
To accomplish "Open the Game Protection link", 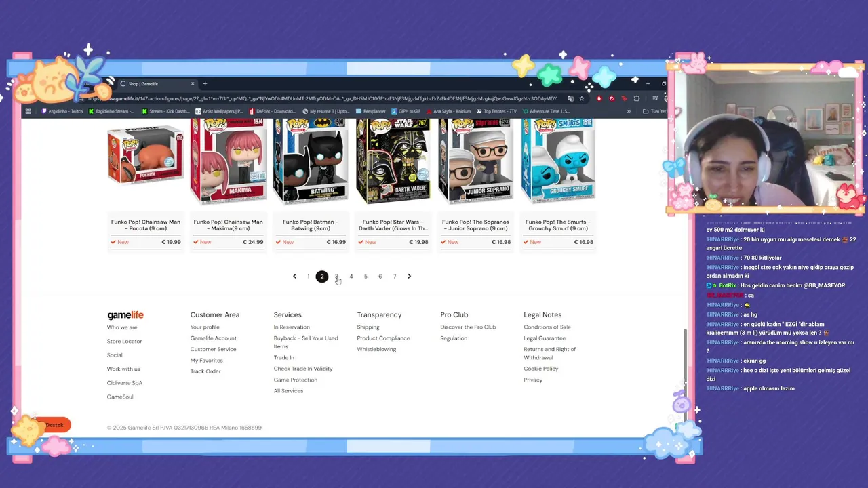I will tap(296, 380).
